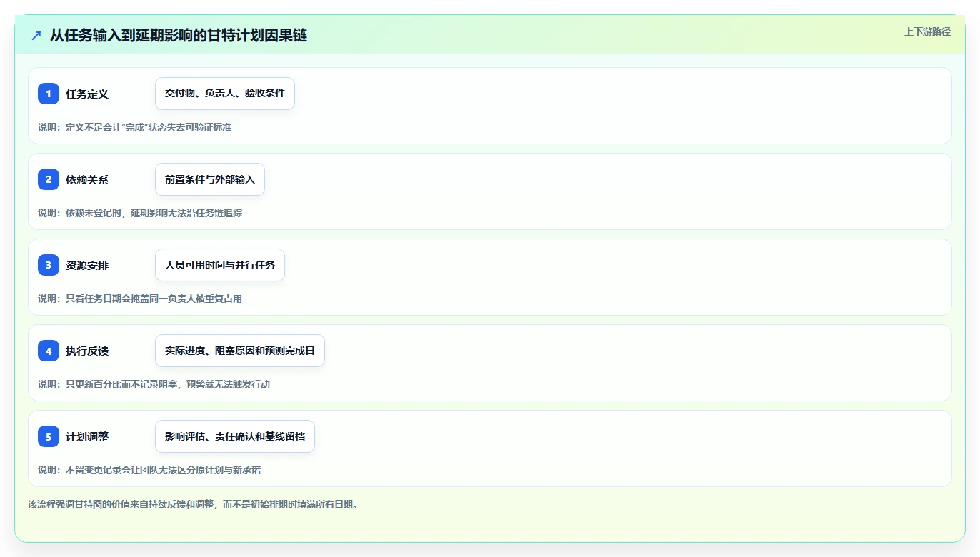This screenshot has width=980, height=557.
Task: Click the 依赖关系 step label
Action: coord(87,179)
